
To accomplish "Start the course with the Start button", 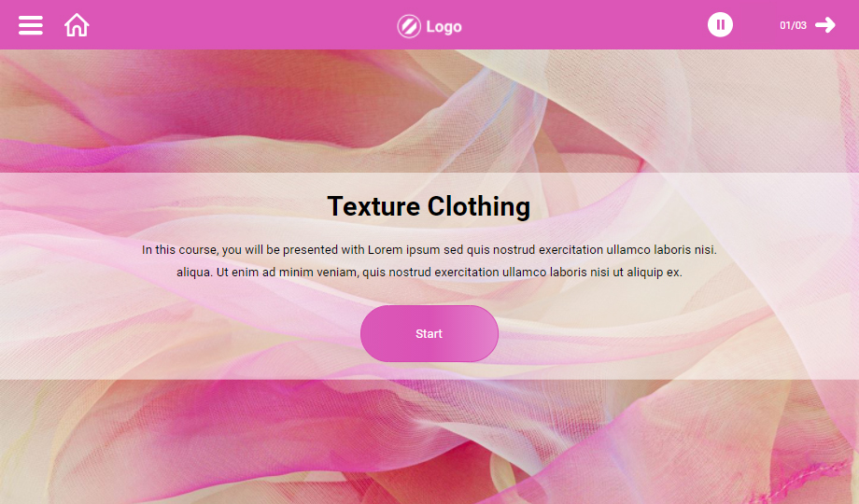I will [429, 333].
